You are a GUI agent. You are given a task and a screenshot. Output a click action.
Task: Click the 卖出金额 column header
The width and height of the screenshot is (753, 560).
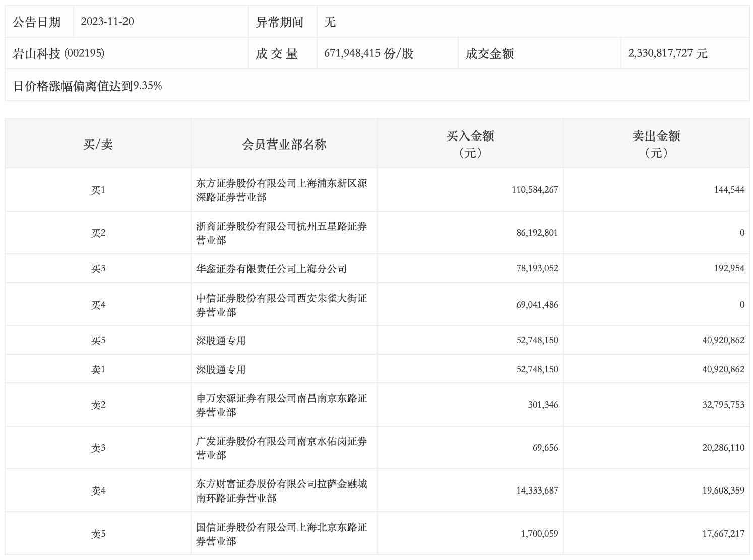(656, 144)
